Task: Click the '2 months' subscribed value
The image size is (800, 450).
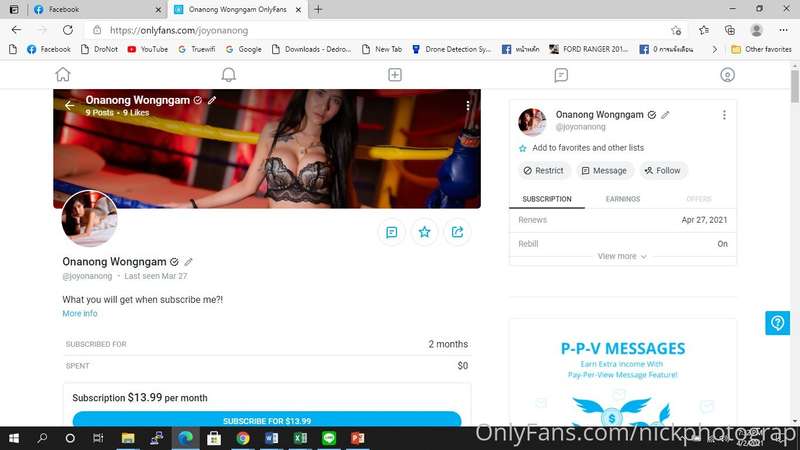Action: 448,344
